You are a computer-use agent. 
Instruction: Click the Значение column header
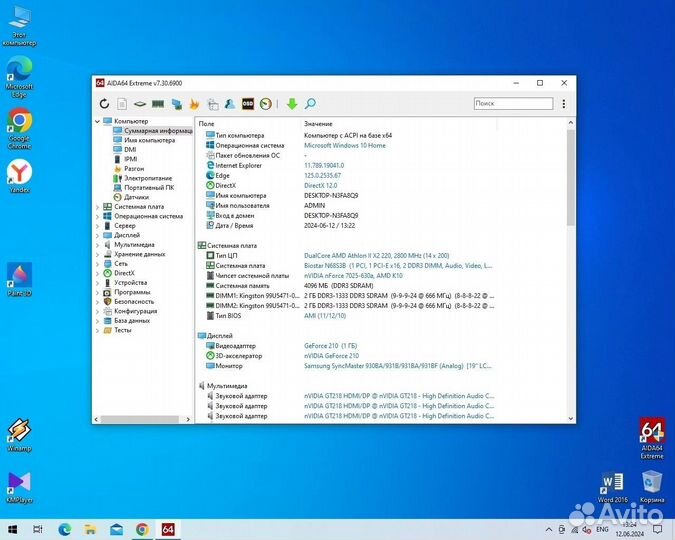[320, 123]
